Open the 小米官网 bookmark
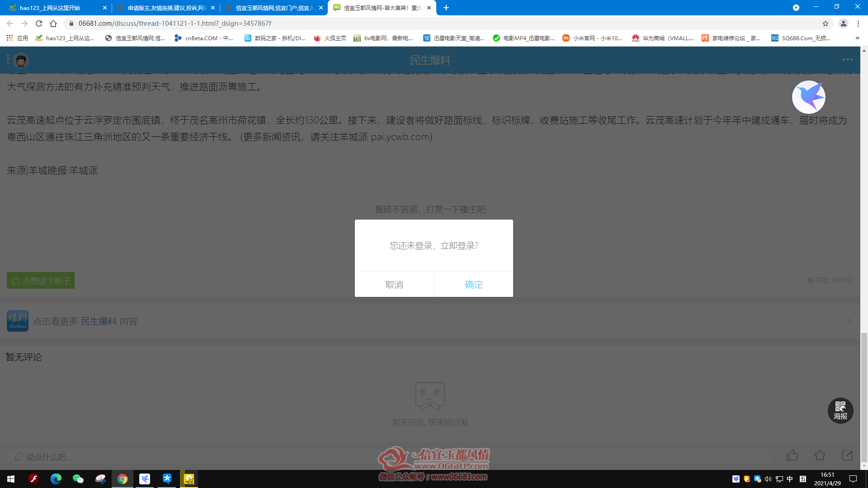Screen dimensions: 868x488 tap(592, 38)
